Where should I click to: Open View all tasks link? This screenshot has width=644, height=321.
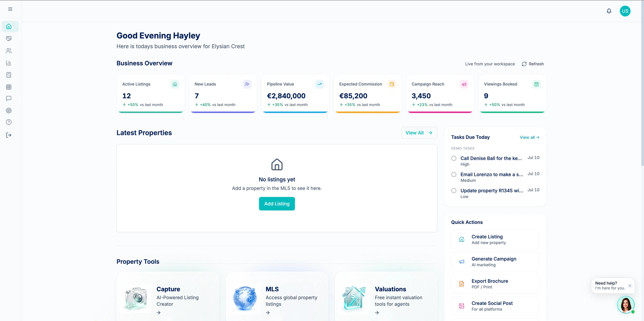pos(529,137)
